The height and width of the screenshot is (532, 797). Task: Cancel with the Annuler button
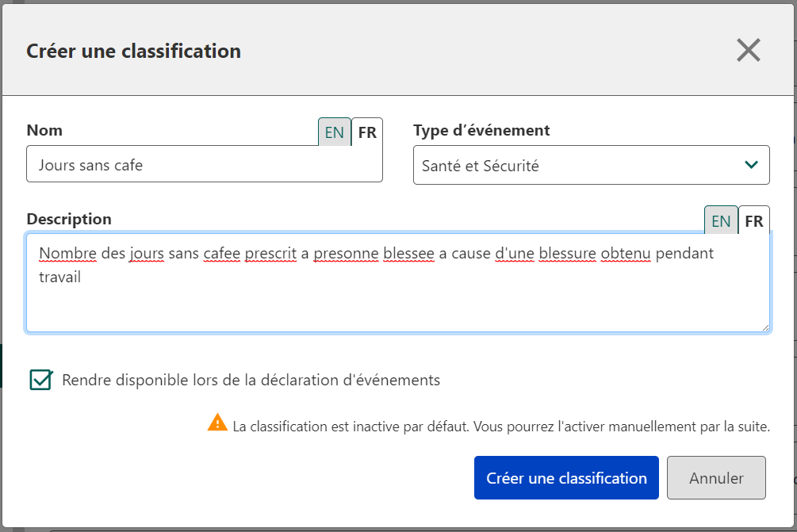click(x=716, y=478)
